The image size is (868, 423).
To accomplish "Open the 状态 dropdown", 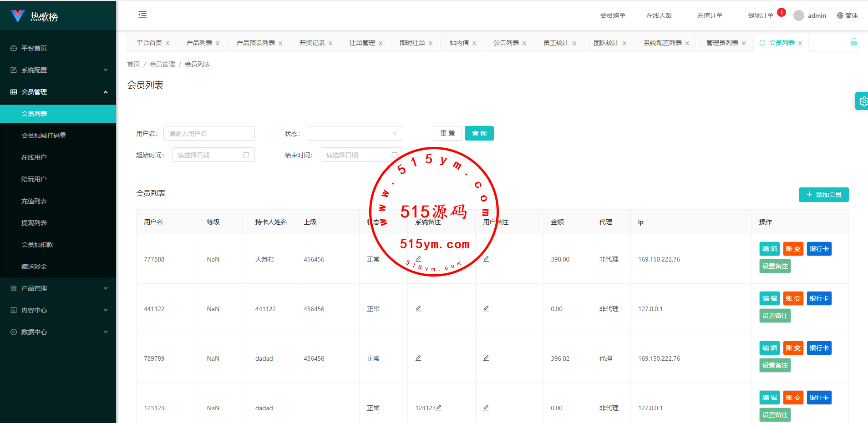I will 355,133.
